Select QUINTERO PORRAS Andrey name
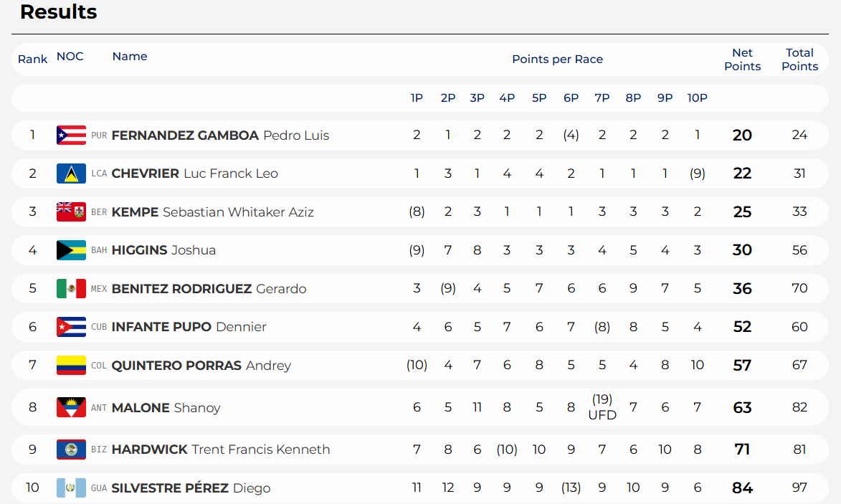Viewport: 841px width, 504px height. (x=201, y=365)
